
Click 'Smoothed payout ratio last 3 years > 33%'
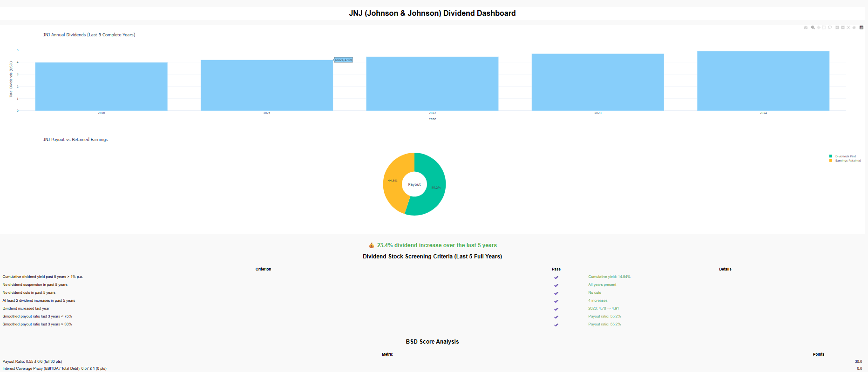pyautogui.click(x=37, y=325)
